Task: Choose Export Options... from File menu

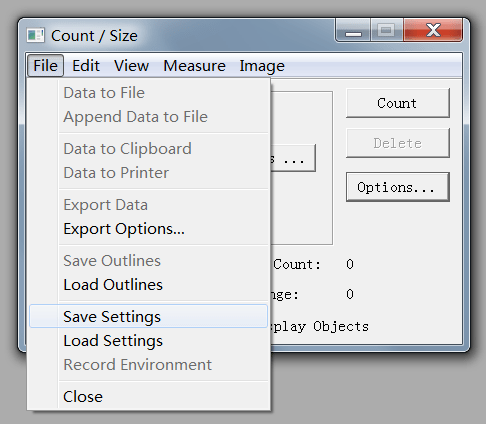Action: point(148,229)
